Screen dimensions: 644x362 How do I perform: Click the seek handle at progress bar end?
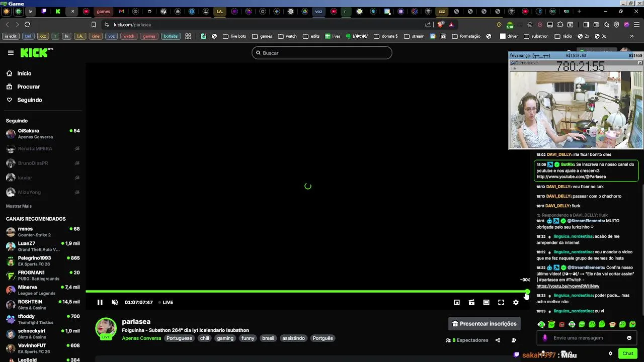527,292
